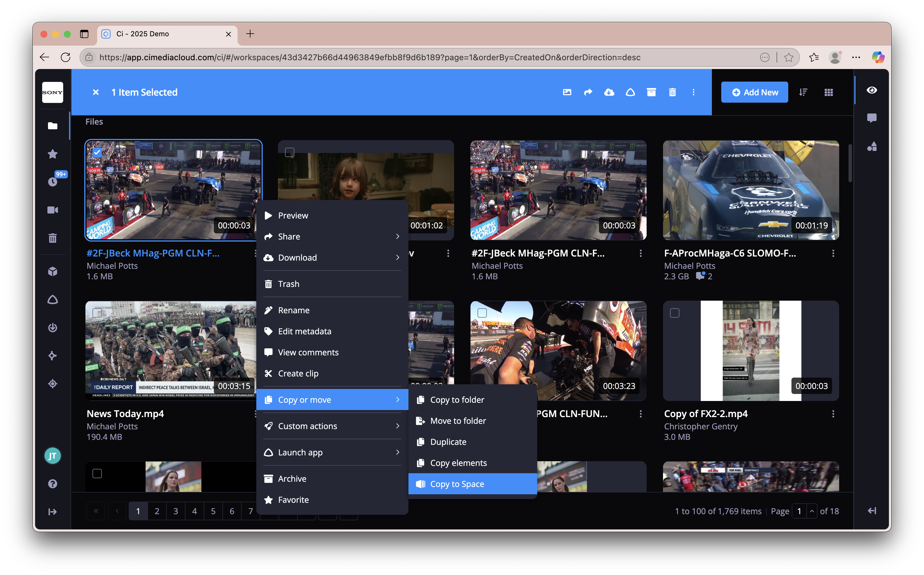
Task: Bookmark page with the star icon
Action: 789,57
